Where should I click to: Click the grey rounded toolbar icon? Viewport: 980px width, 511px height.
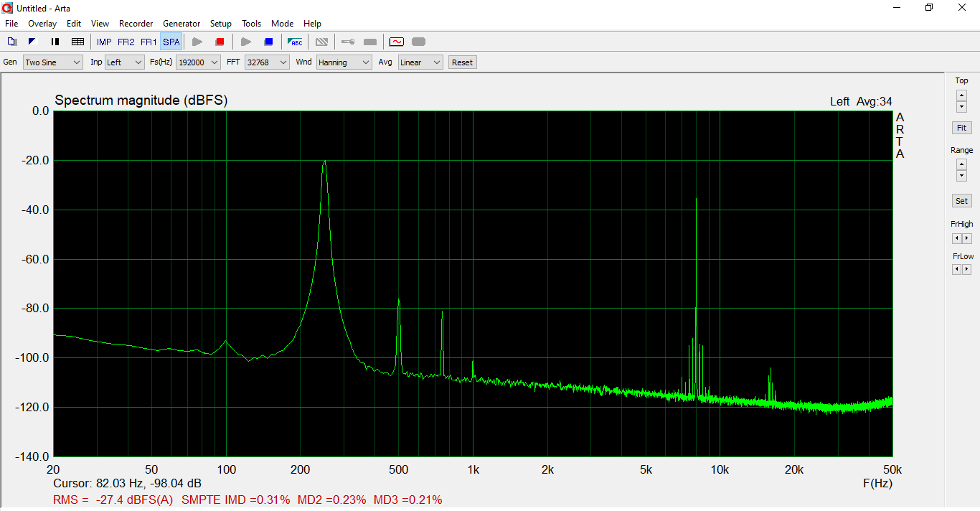coord(419,42)
